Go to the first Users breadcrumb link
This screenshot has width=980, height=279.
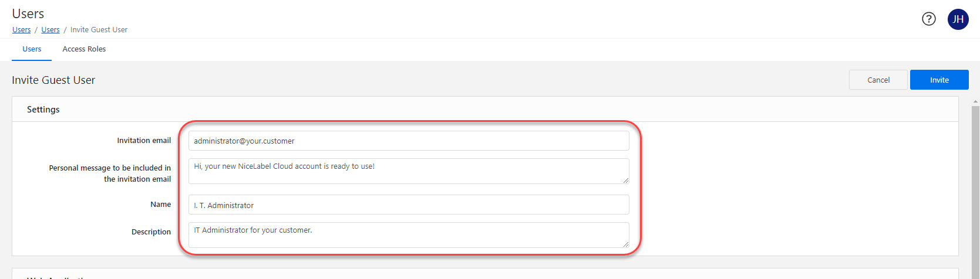22,30
